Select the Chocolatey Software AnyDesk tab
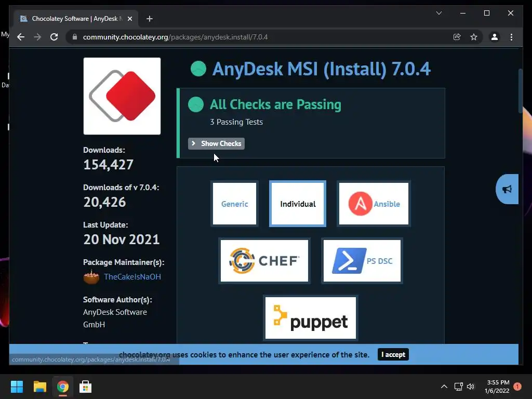Viewport: 532px width, 399px height. pos(76,19)
